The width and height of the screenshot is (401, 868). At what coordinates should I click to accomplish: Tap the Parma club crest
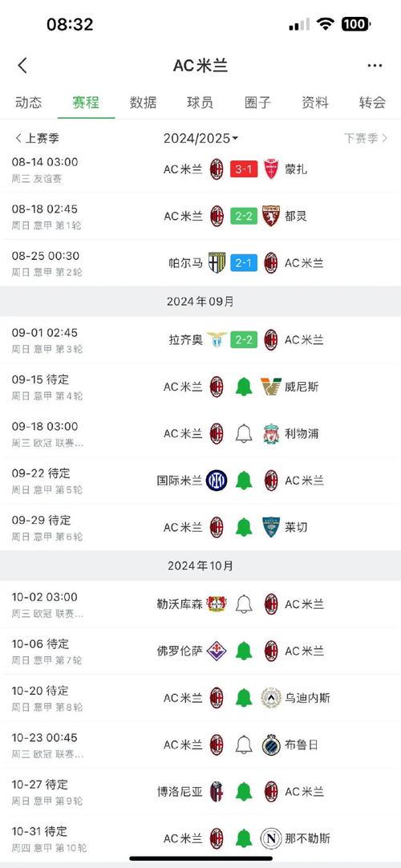coord(217,262)
